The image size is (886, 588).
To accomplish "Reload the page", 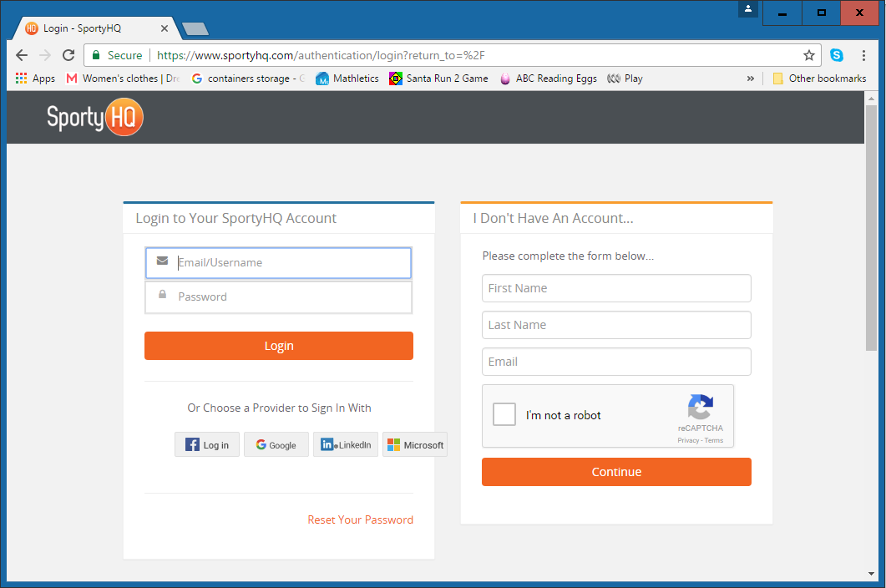I will tap(68, 54).
